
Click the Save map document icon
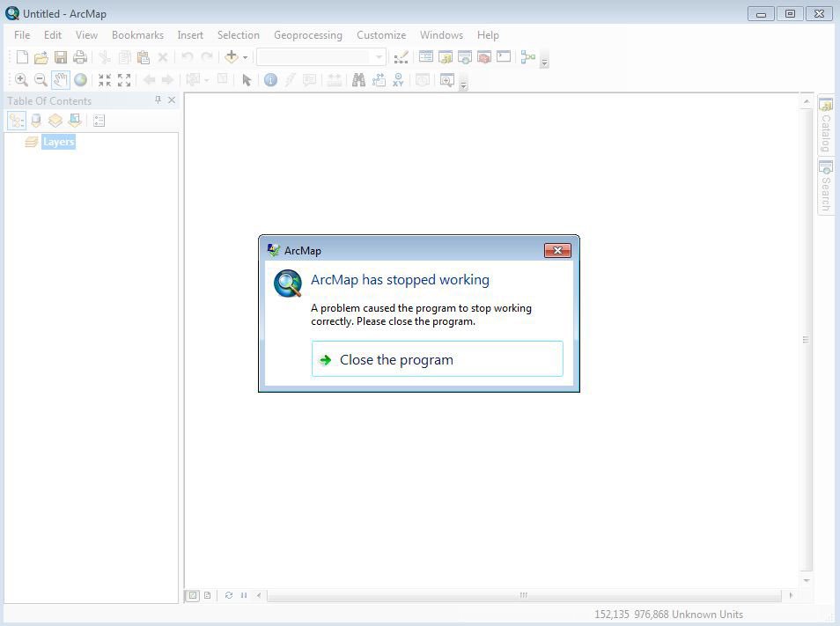tap(61, 57)
